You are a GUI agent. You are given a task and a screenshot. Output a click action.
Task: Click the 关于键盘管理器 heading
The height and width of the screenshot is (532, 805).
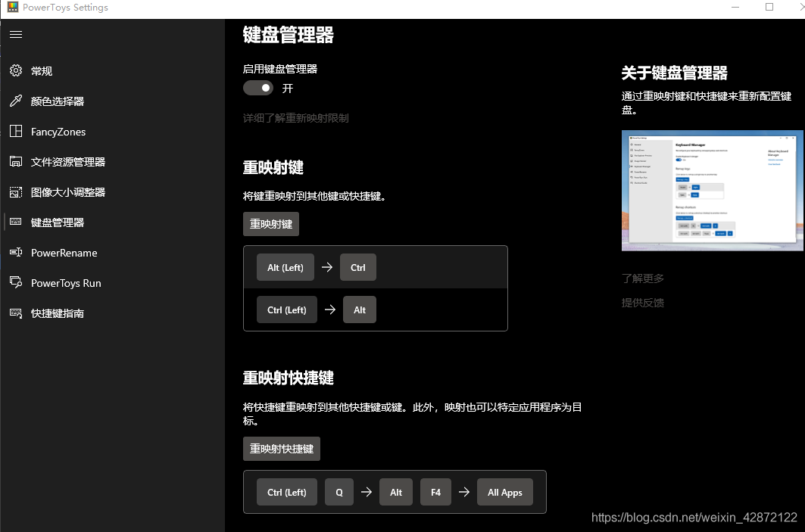(675, 73)
